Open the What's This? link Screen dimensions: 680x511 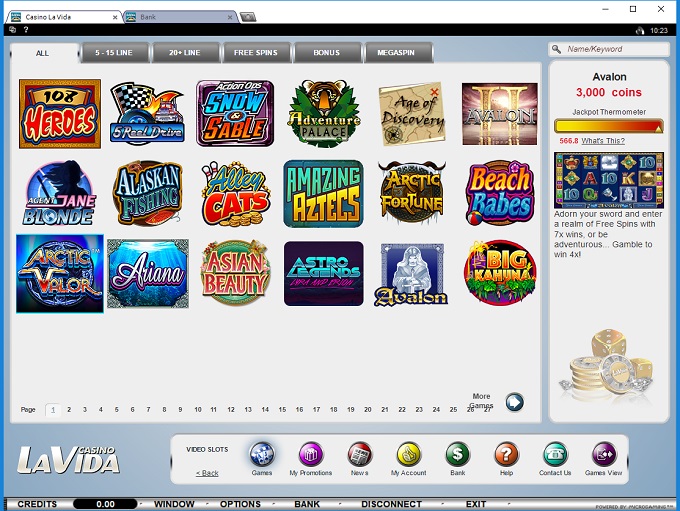[603, 141]
